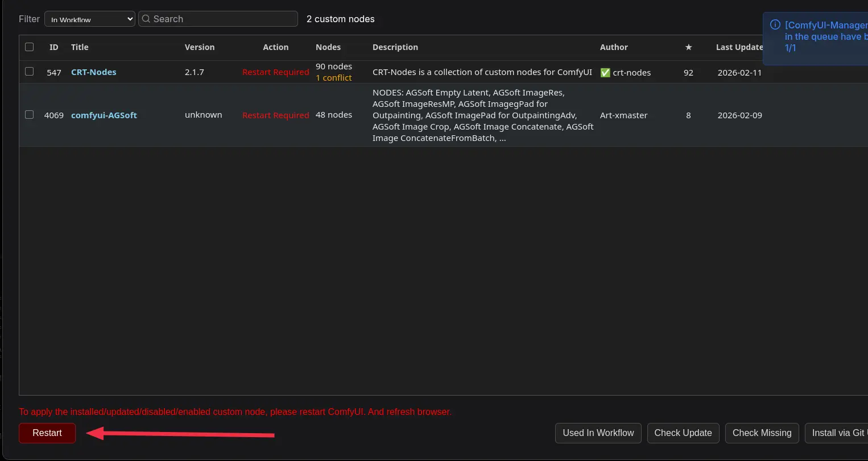This screenshot has height=461, width=868.
Task: Click the Check Update button
Action: point(683,433)
